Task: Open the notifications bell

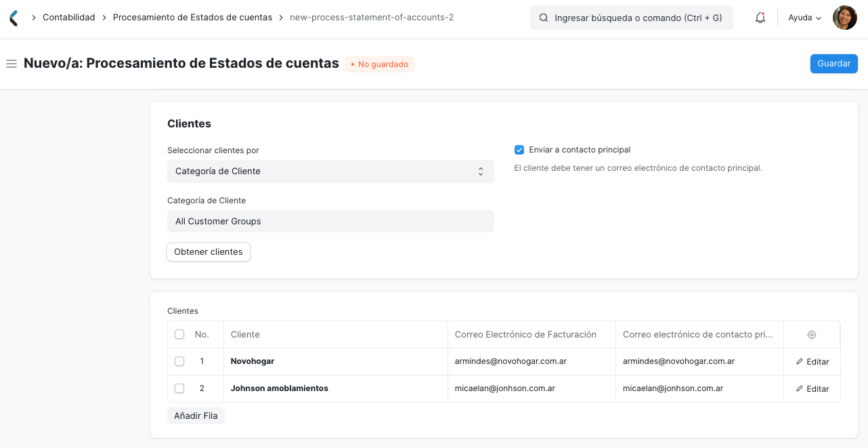Action: tap(760, 17)
